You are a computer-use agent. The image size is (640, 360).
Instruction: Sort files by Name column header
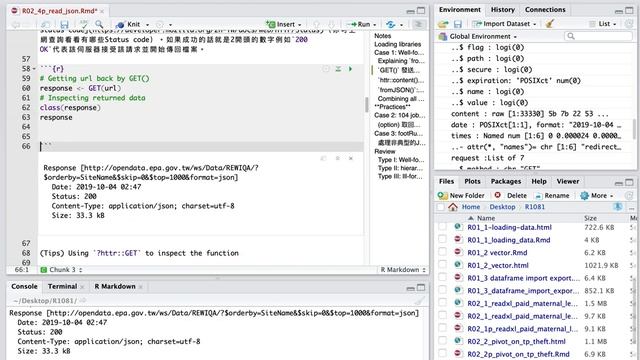(x=486, y=218)
